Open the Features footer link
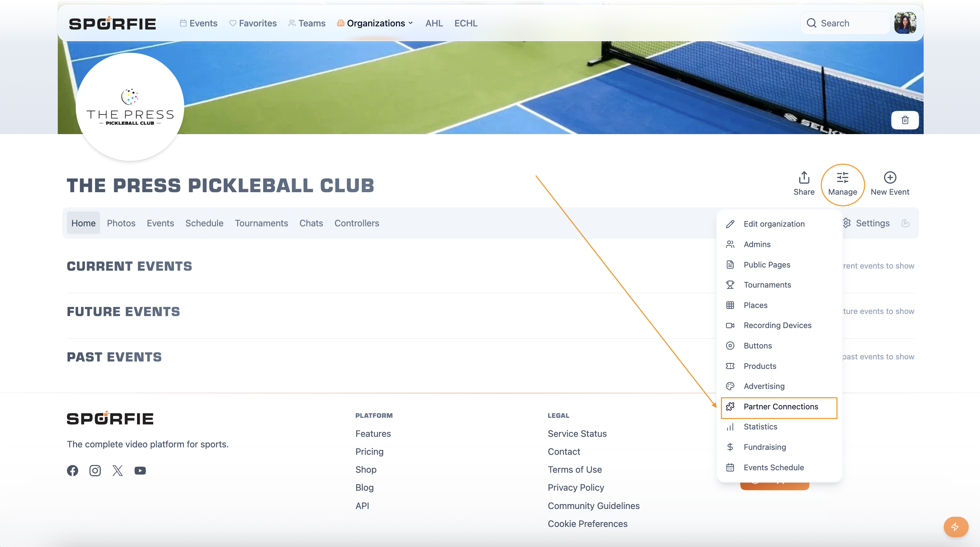Viewport: 980px width, 547px height. [373, 434]
